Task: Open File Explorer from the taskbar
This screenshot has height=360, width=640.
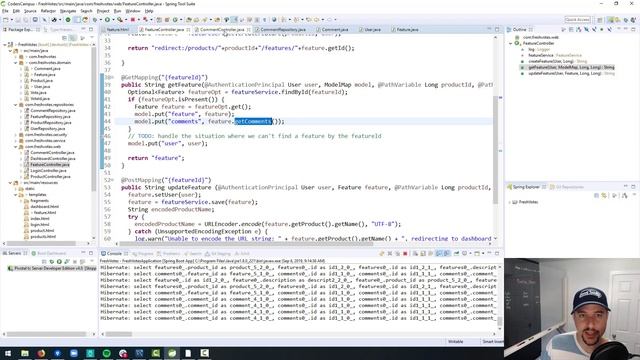Action: (24, 353)
